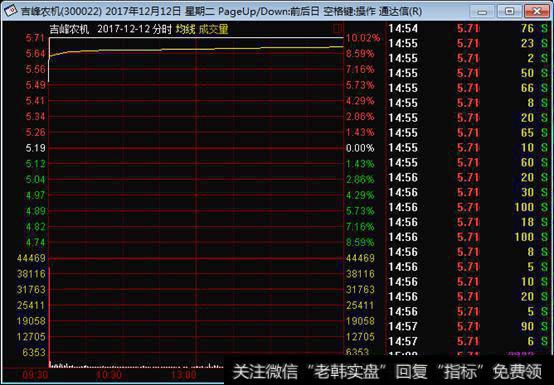This screenshot has width=554, height=385.
Task: Select the 14:55 trade row with volume 60
Action: 468,162
